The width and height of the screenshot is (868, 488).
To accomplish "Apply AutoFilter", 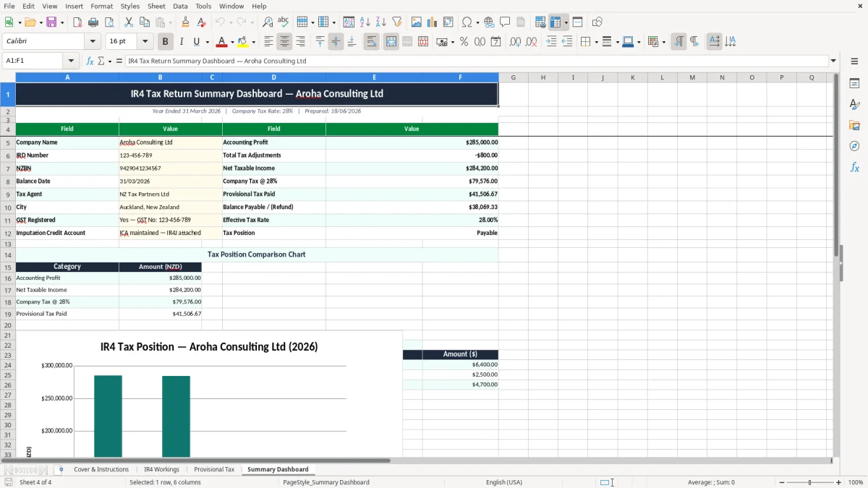I will click(x=397, y=22).
